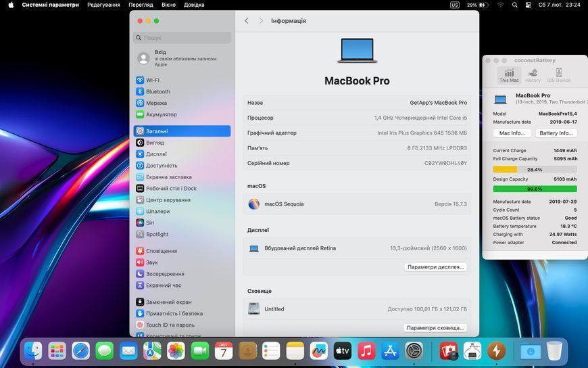
Task: Select iOS Device tab in coconutBattery
Action: pyautogui.click(x=558, y=75)
